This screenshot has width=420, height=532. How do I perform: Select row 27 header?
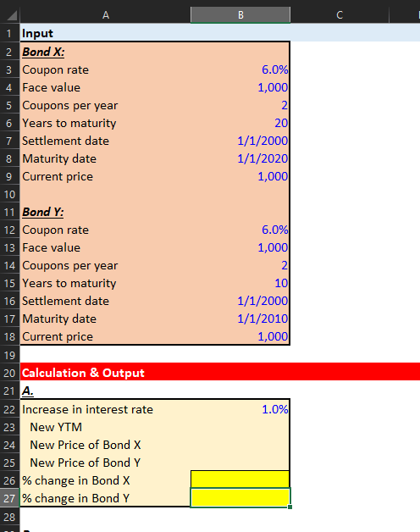pos(9,498)
